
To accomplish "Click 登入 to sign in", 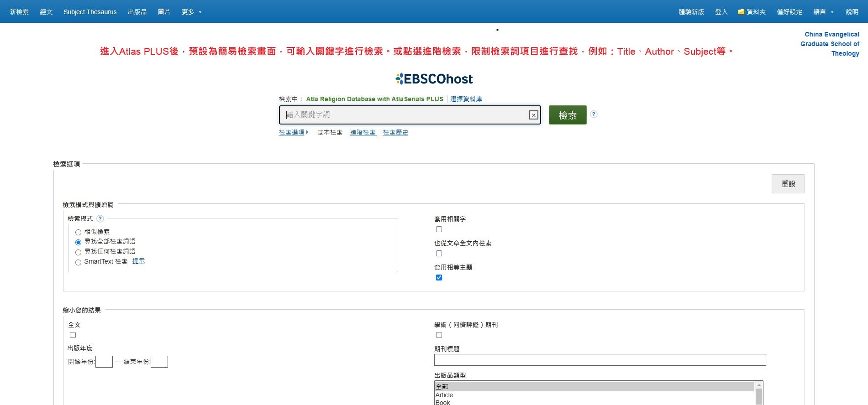I will pyautogui.click(x=721, y=12).
